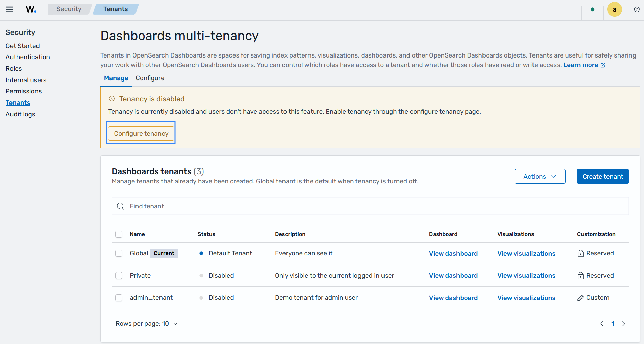Screen dimensions: 644x344
Task: Click the lock icon in Global row
Action: coord(580,253)
